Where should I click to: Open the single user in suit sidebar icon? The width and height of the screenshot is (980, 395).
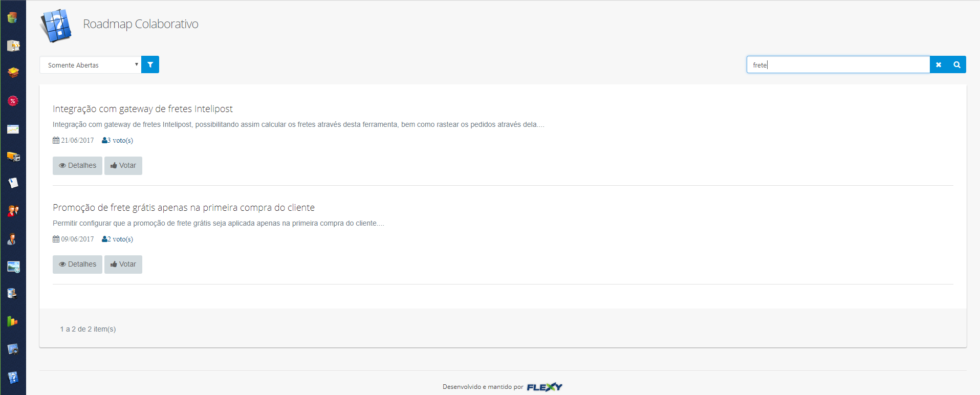[x=12, y=239]
